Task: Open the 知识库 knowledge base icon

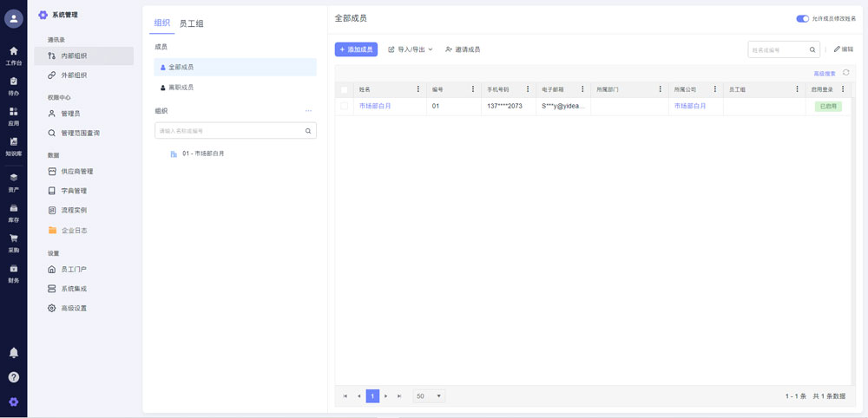Action: pyautogui.click(x=13, y=144)
